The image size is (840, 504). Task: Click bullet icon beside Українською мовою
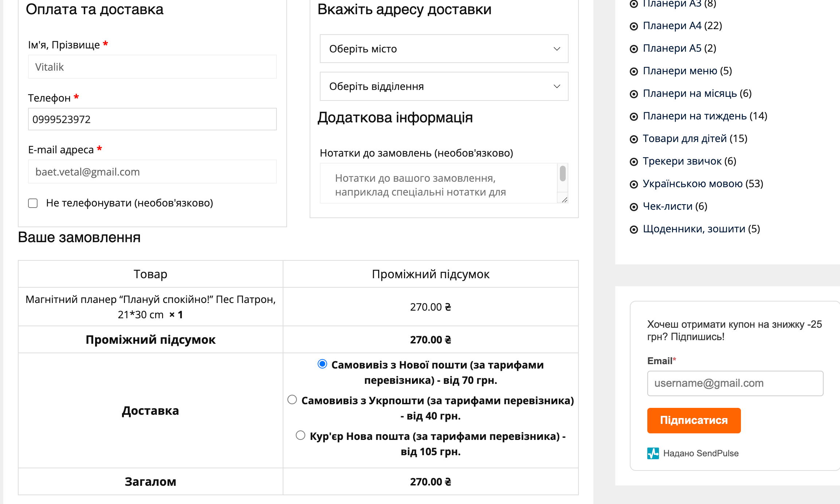(634, 184)
